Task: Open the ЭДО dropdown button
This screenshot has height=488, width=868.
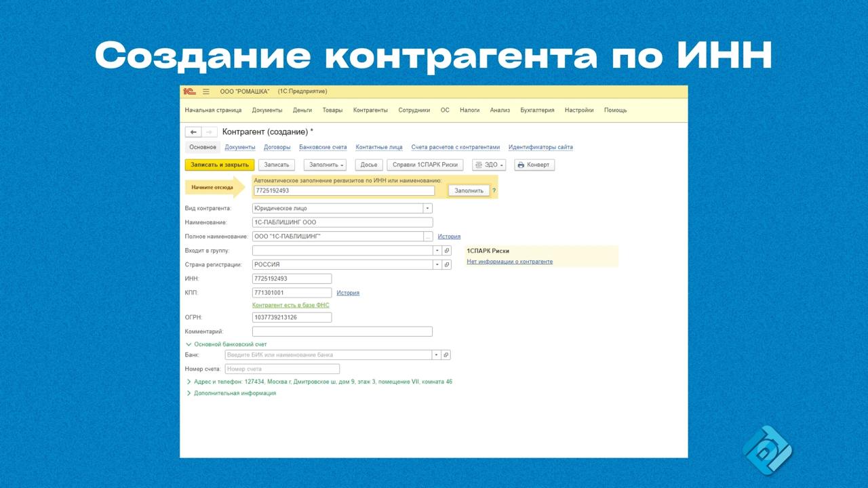Action: [489, 165]
